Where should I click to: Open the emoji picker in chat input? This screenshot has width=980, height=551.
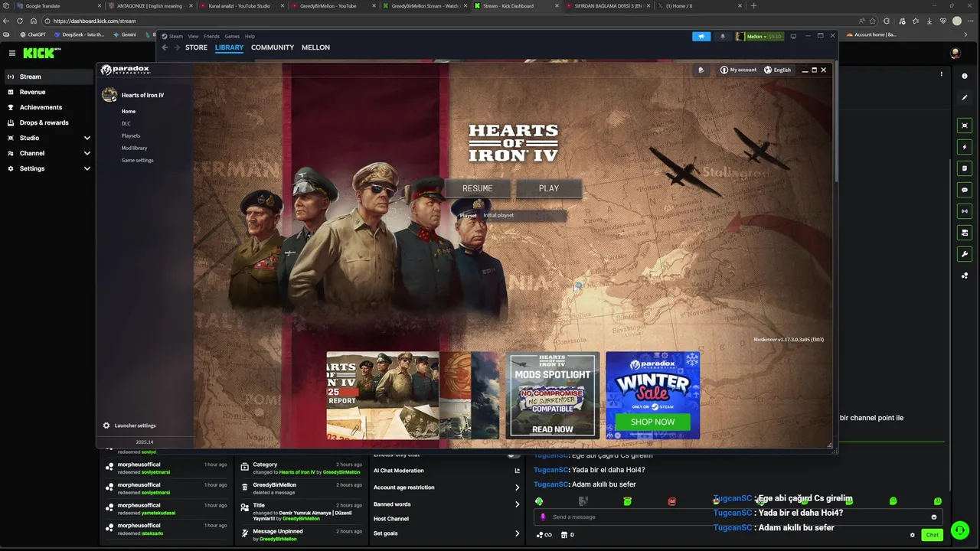pyautogui.click(x=934, y=517)
